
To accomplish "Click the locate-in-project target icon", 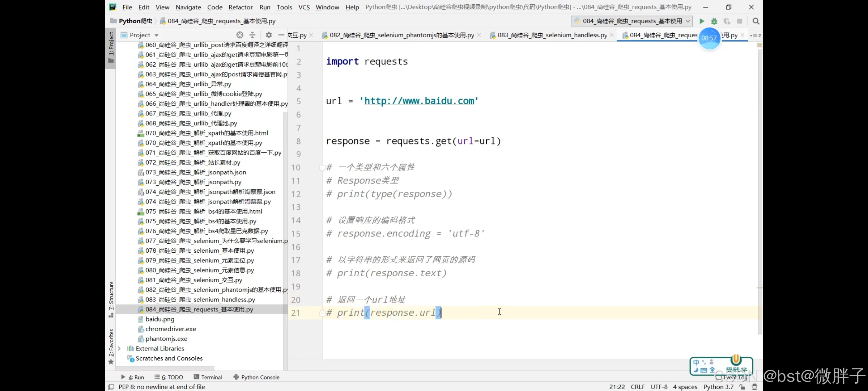I will tap(240, 35).
